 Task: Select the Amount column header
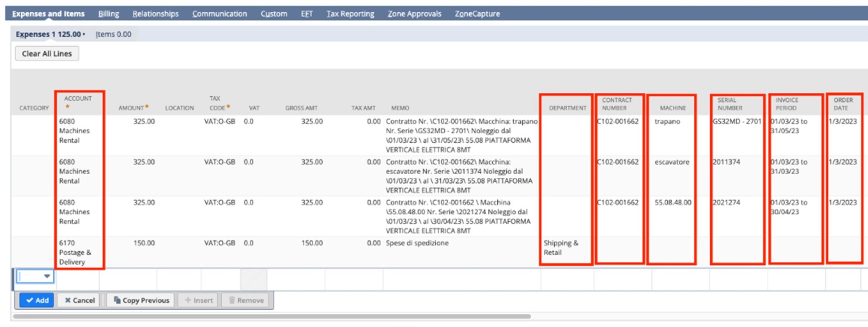click(131, 108)
